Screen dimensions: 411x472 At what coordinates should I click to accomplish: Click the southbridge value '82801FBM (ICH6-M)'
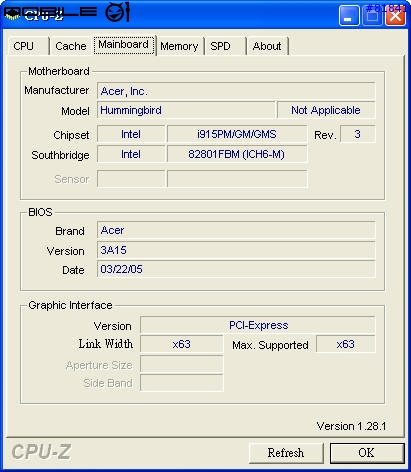237,154
